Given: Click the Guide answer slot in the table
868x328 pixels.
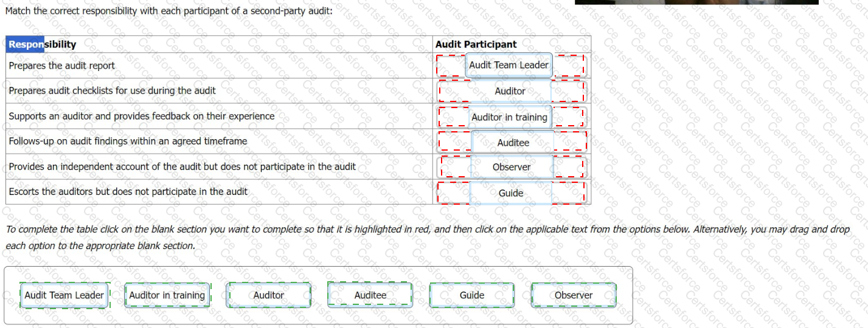Looking at the screenshot, I should point(511,193).
